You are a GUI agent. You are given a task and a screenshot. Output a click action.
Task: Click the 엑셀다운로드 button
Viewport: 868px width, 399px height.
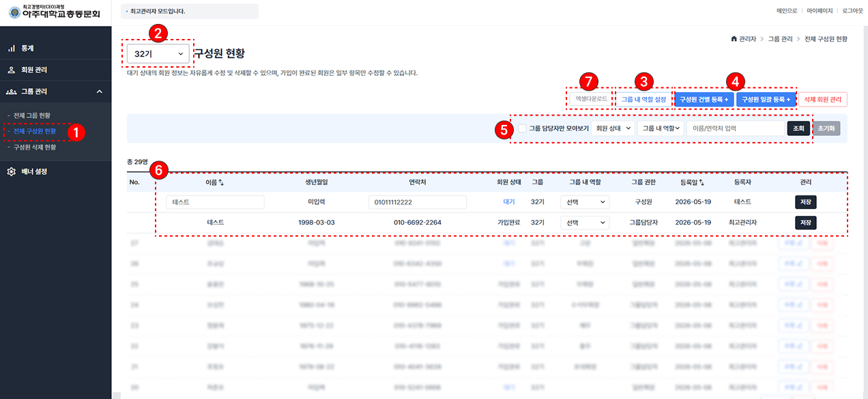pos(591,100)
